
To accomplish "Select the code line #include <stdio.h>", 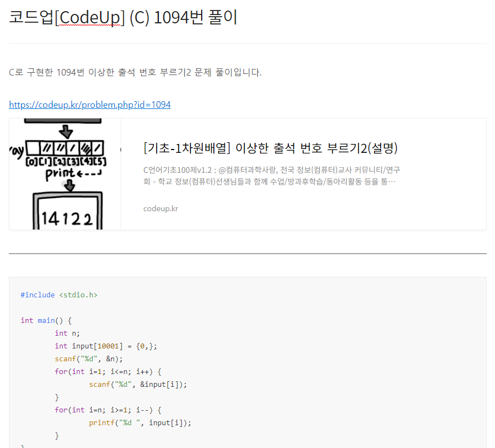I will [59, 295].
